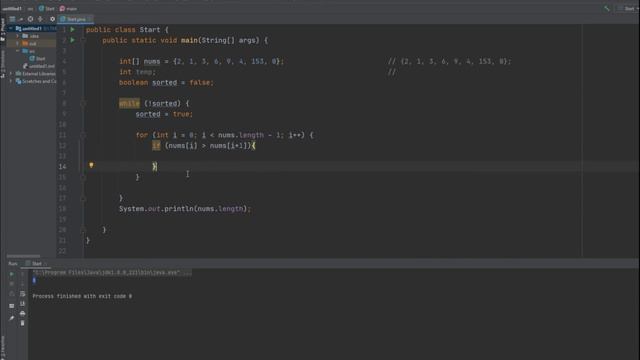Expand Scratches and Consoles node
This screenshot has height=360, width=640.
(x=11, y=81)
